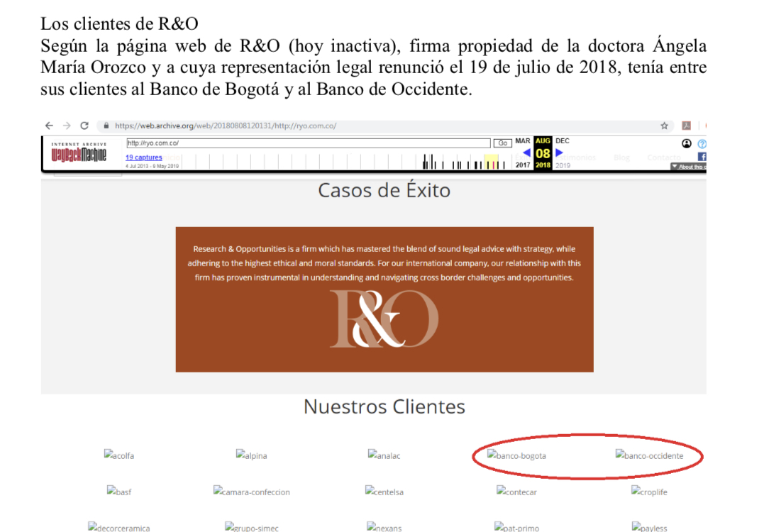
Task: Open the '19 captures' link
Action: pyautogui.click(x=143, y=157)
